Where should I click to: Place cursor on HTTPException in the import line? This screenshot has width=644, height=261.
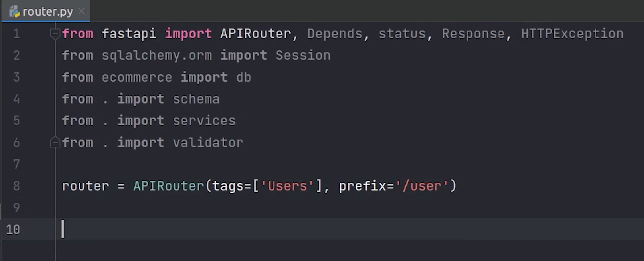click(x=572, y=34)
